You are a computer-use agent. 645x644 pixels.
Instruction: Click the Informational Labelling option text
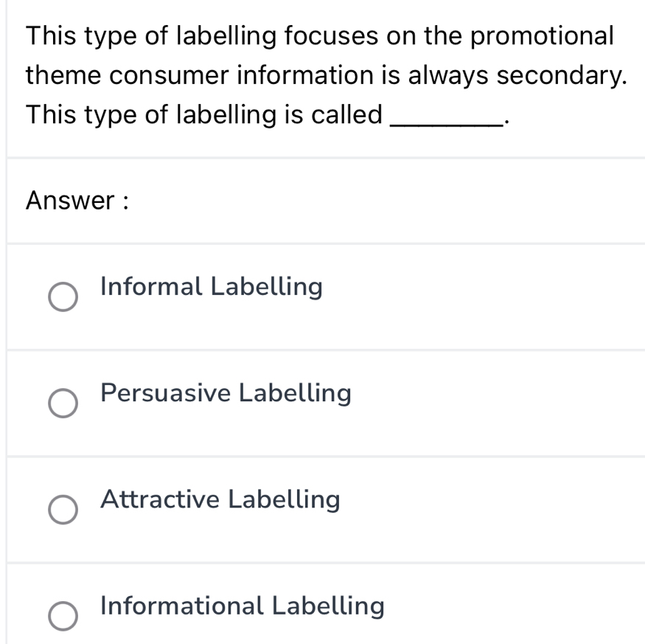coord(242,606)
